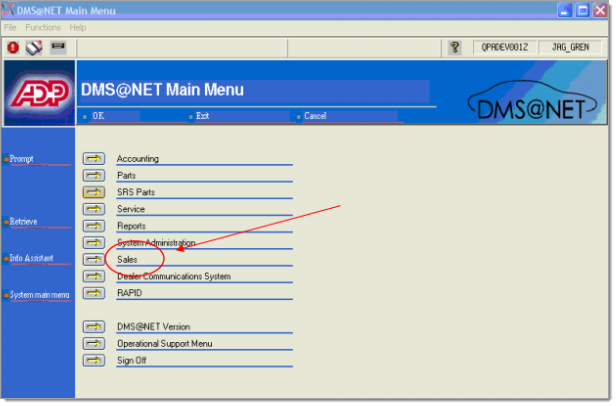This screenshot has height=406, width=616.
Task: Click the DMS@NET car logo
Action: click(532, 101)
